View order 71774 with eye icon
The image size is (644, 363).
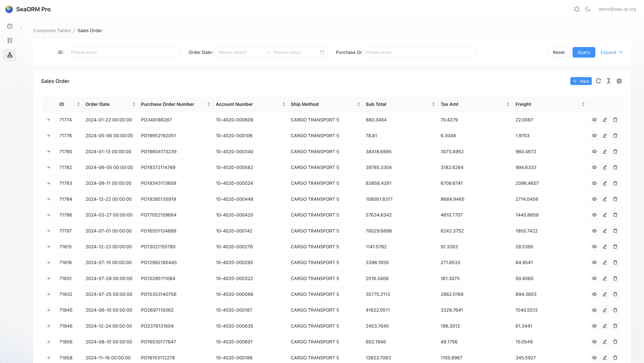pyautogui.click(x=594, y=120)
